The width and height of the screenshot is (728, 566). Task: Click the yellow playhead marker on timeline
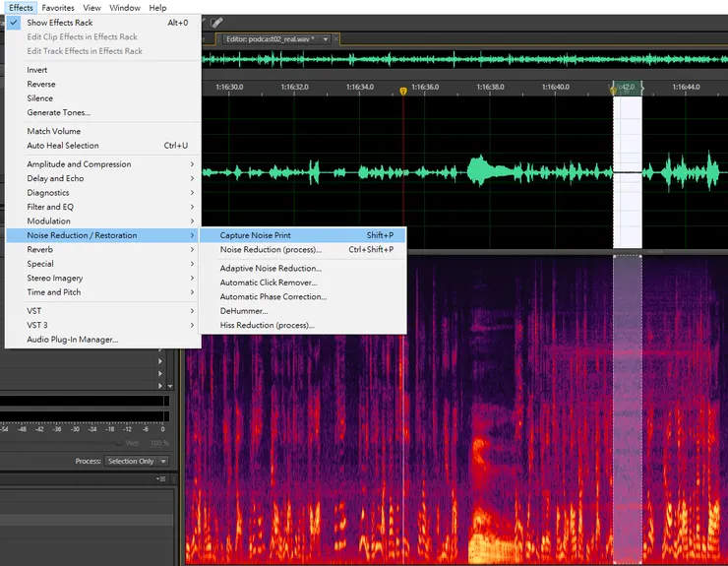403,91
